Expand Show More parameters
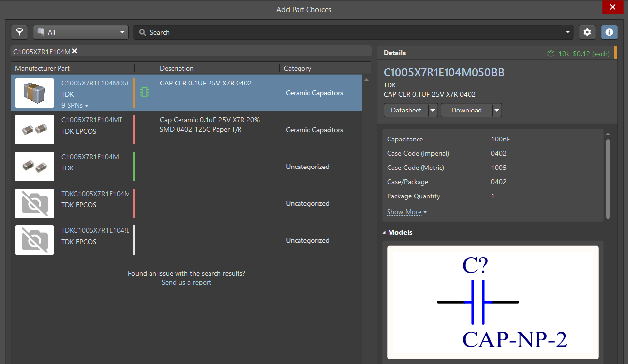628x364 pixels. 407,212
